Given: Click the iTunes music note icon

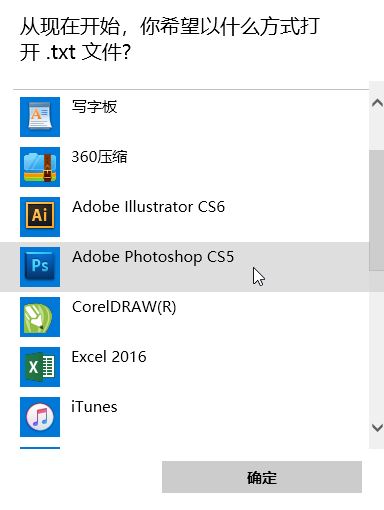Looking at the screenshot, I should click(x=40, y=417).
